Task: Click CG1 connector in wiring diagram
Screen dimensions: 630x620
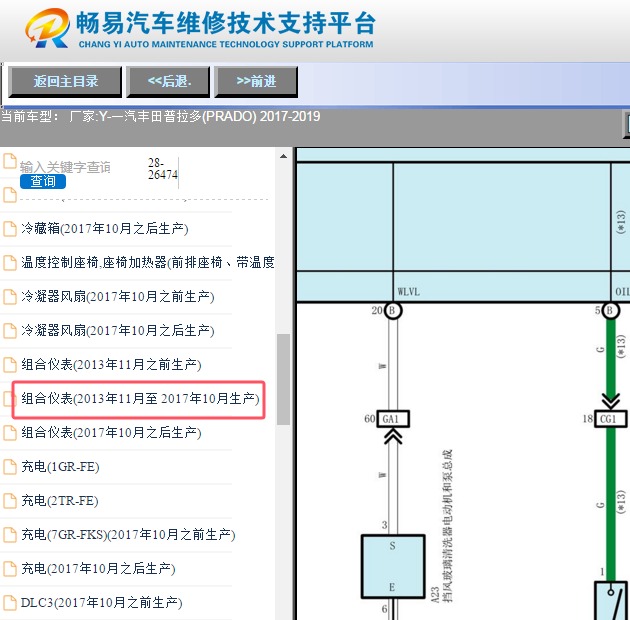Action: (x=610, y=419)
